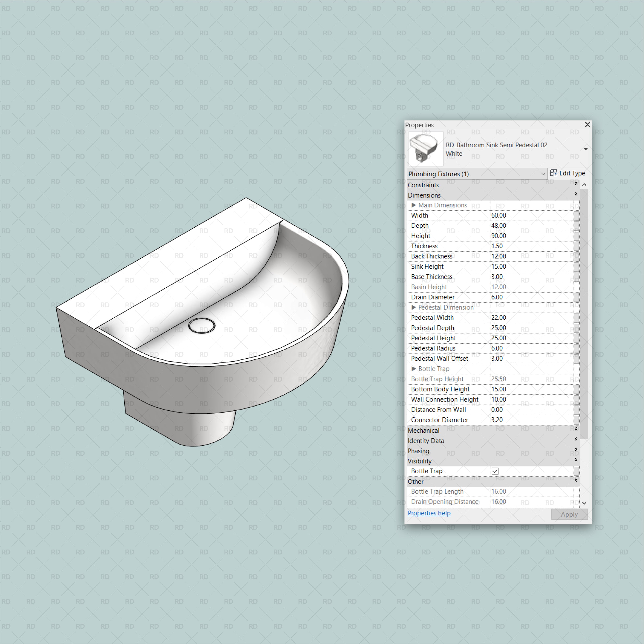
Task: Open the Properties help link
Action: (x=429, y=513)
